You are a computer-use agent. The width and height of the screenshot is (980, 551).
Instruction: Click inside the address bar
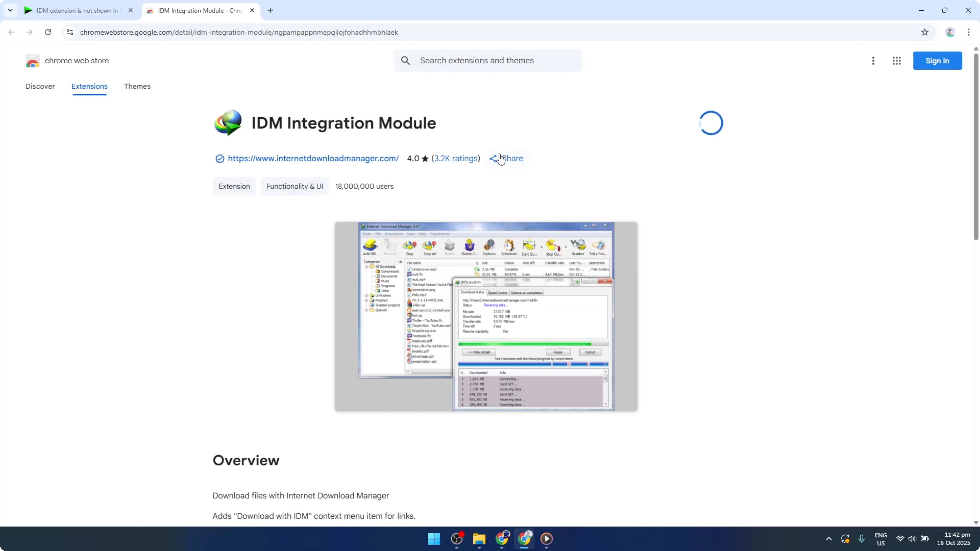tap(266, 32)
